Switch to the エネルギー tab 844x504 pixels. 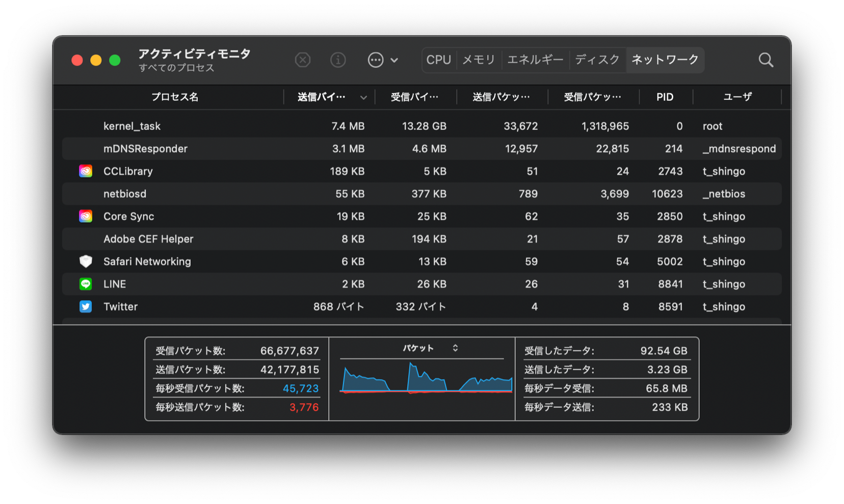[535, 60]
